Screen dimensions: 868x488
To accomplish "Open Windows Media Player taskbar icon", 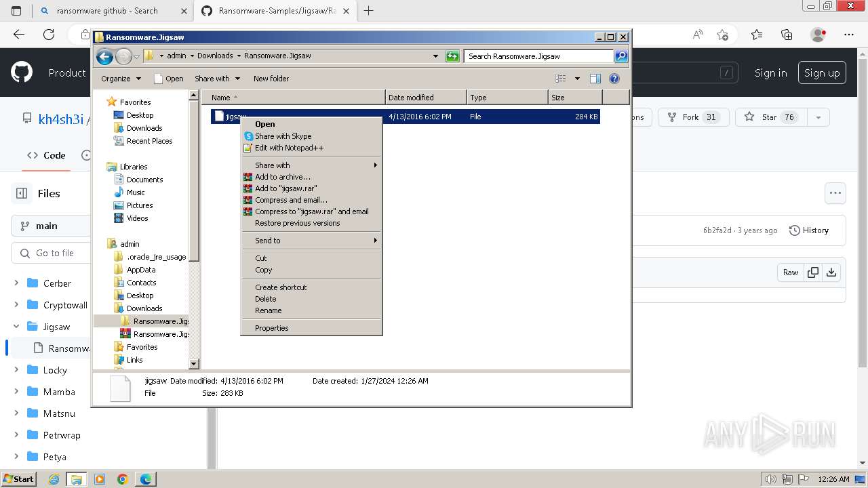I will [100, 479].
